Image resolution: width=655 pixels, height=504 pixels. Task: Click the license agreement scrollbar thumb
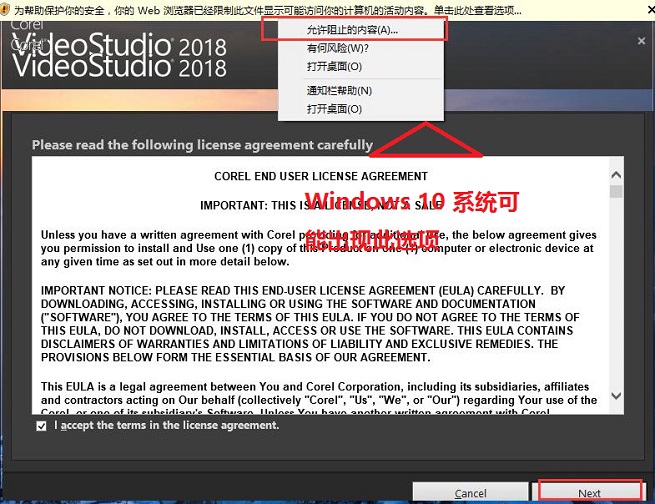click(616, 191)
